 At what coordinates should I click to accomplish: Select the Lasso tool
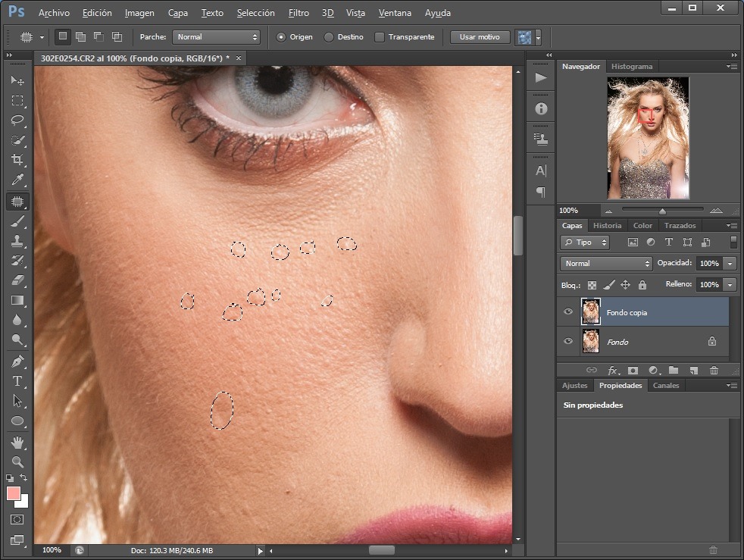pyautogui.click(x=17, y=120)
